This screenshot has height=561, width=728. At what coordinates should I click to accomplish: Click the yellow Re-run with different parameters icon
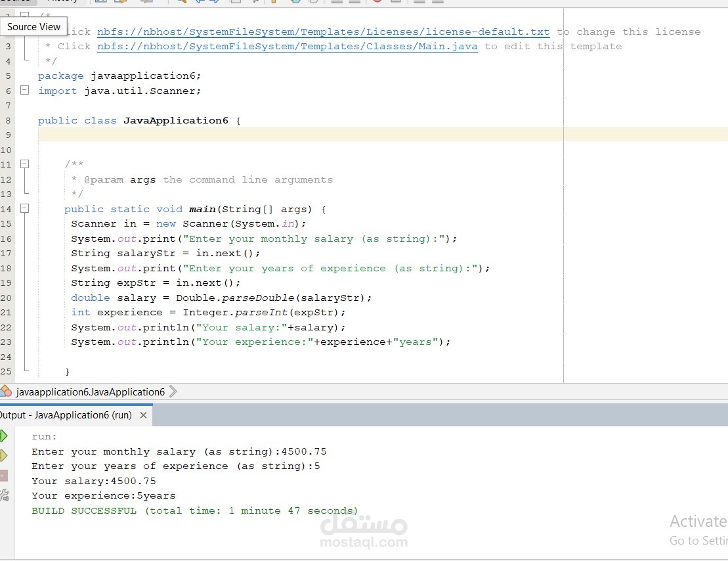(x=3, y=455)
